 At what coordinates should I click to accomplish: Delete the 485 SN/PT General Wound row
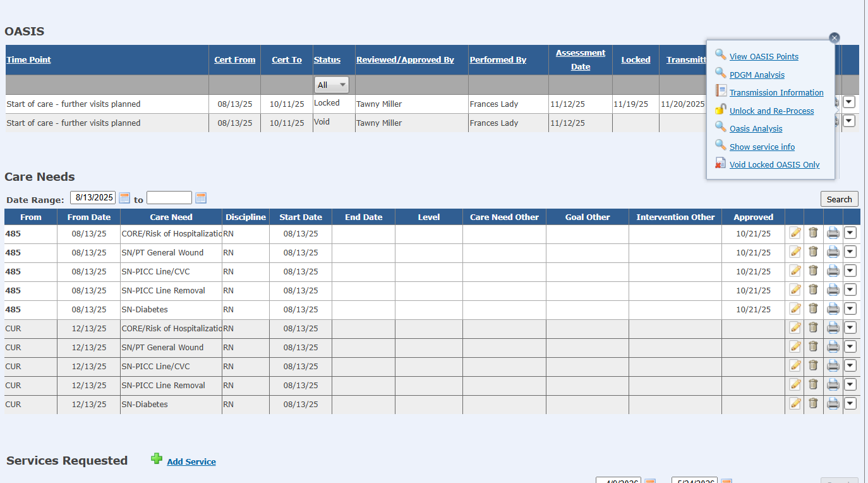[813, 252]
